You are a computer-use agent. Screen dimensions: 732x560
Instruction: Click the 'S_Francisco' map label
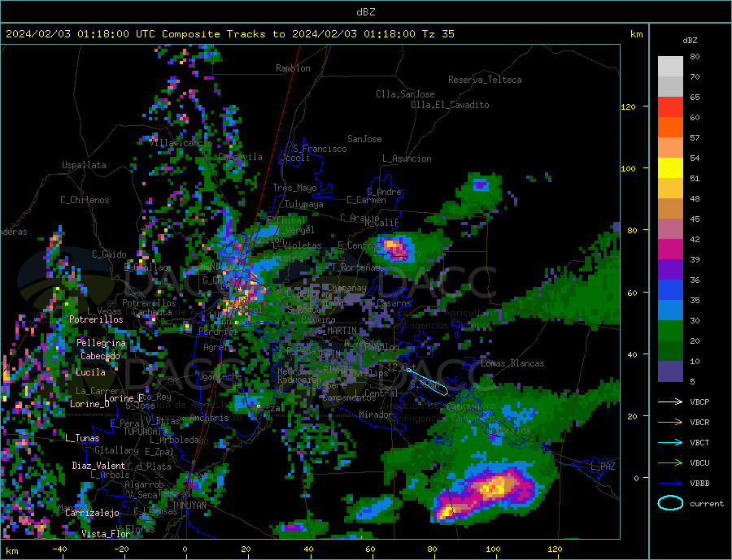pos(320,149)
